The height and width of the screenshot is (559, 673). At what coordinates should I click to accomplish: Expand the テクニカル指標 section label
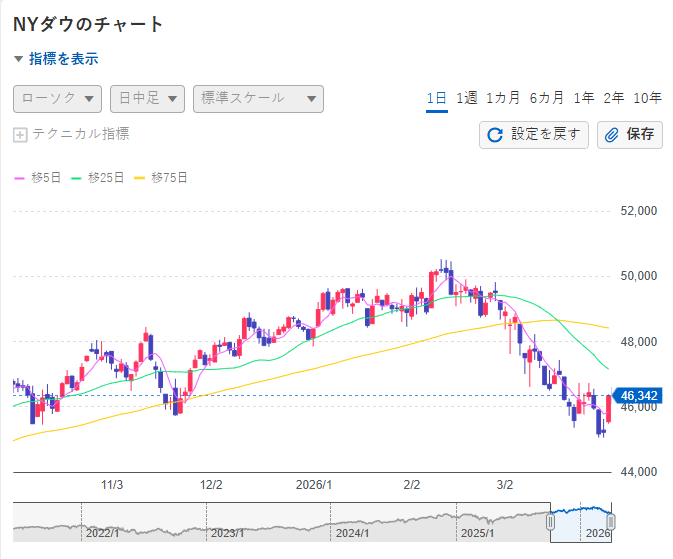[81, 134]
